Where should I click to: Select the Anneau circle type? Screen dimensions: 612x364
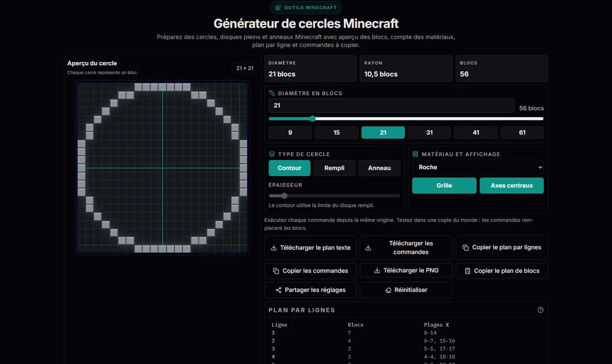pyautogui.click(x=379, y=168)
